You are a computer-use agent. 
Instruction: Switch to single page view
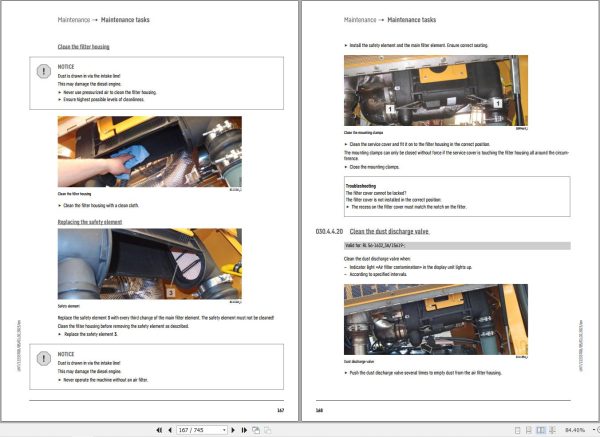pyautogui.click(x=517, y=430)
